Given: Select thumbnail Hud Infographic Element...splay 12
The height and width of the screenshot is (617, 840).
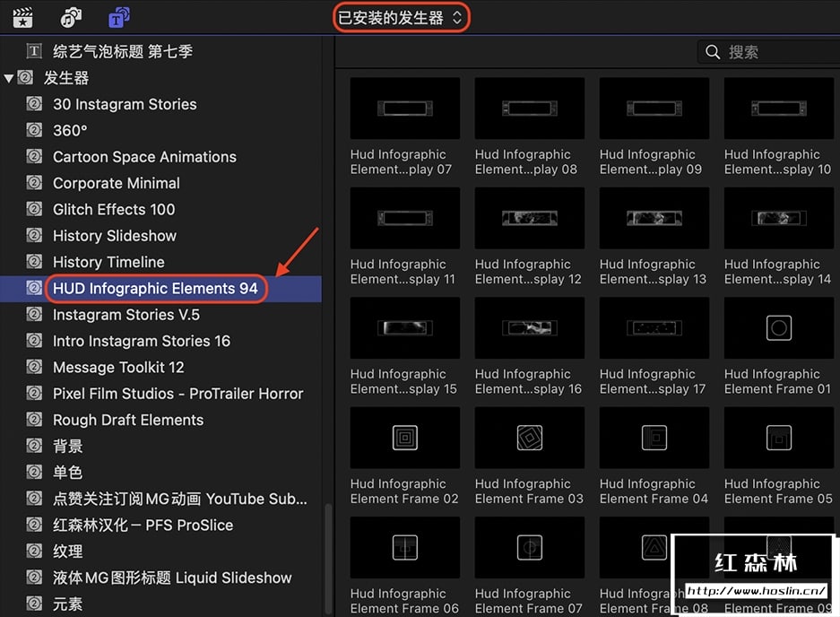Looking at the screenshot, I should tap(530, 218).
